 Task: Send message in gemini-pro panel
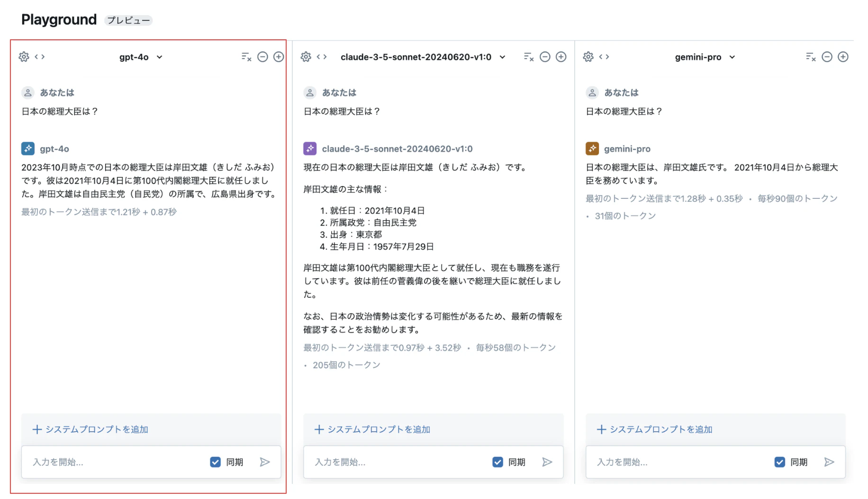click(x=829, y=462)
